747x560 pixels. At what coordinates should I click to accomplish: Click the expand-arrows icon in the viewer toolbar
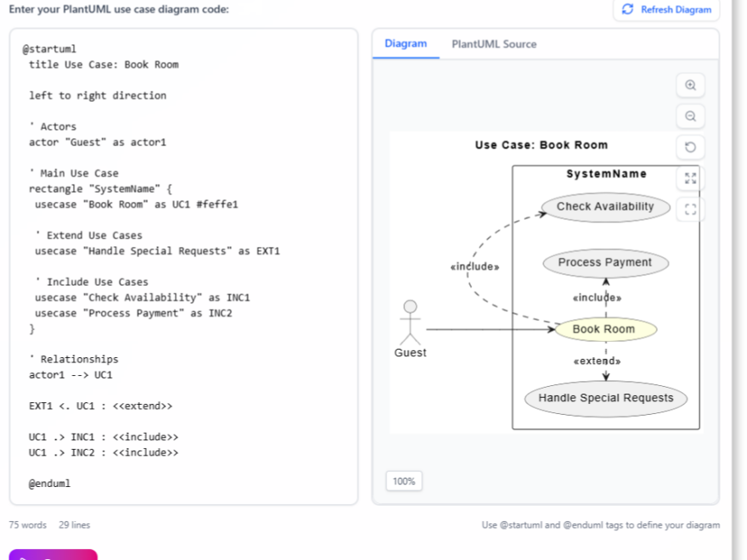[690, 178]
